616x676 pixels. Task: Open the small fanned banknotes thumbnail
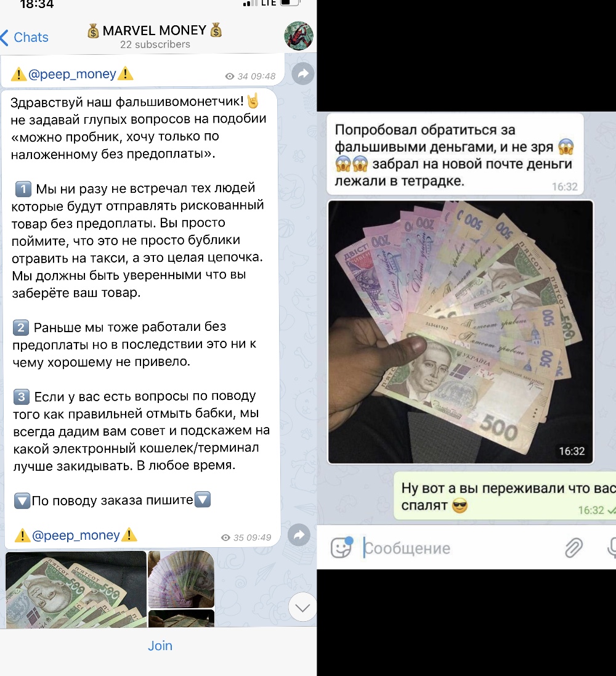[x=181, y=579]
